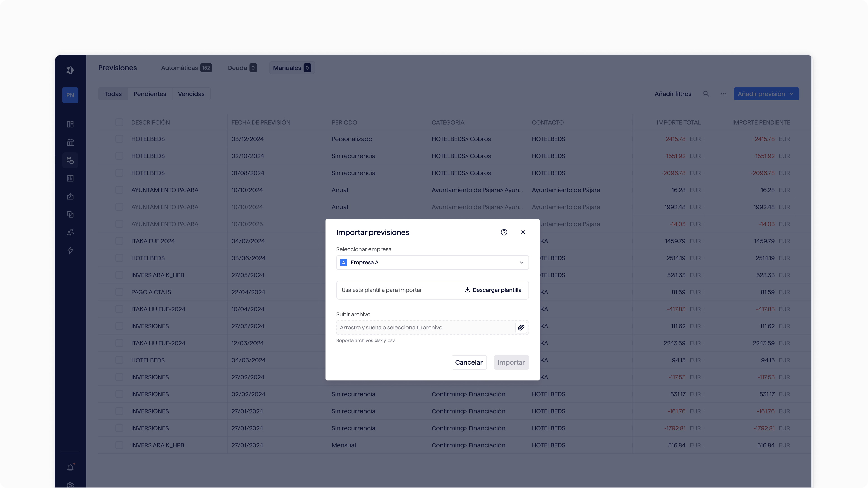Click the search magnifier icon
The image size is (868, 488).
click(706, 94)
